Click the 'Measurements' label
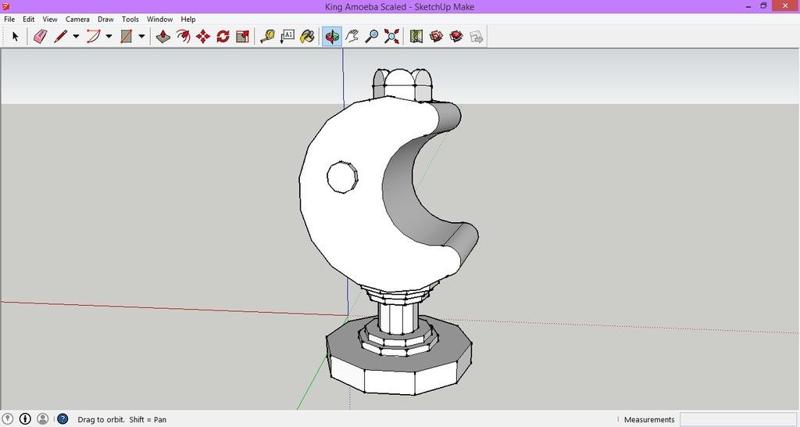 pyautogui.click(x=649, y=419)
